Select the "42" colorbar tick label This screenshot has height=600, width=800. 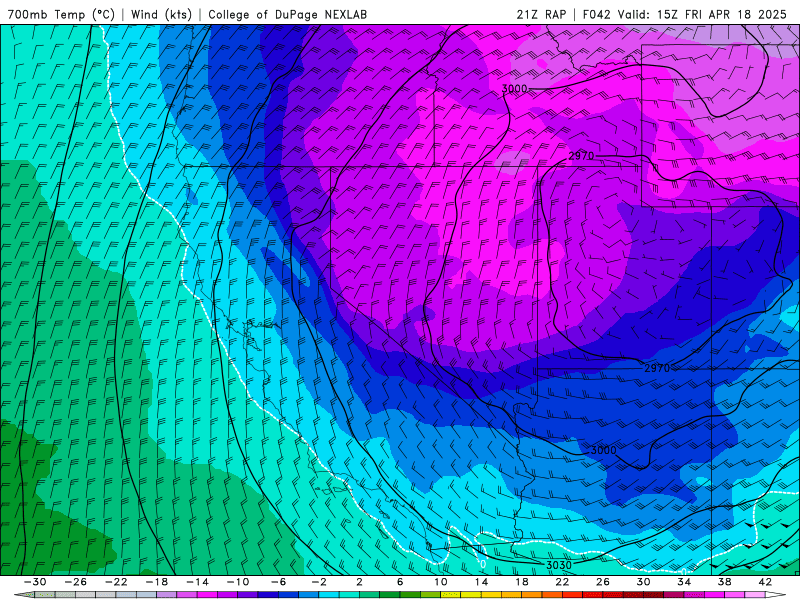[765, 582]
